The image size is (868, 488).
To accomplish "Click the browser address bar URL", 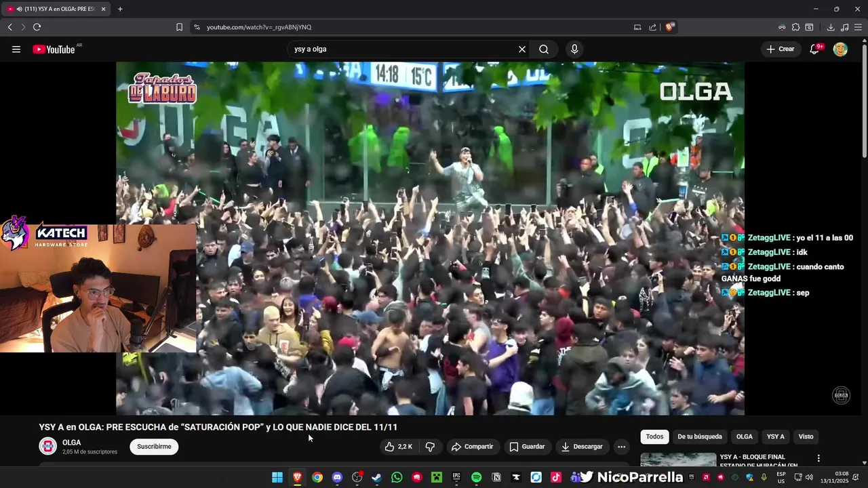I will point(259,27).
